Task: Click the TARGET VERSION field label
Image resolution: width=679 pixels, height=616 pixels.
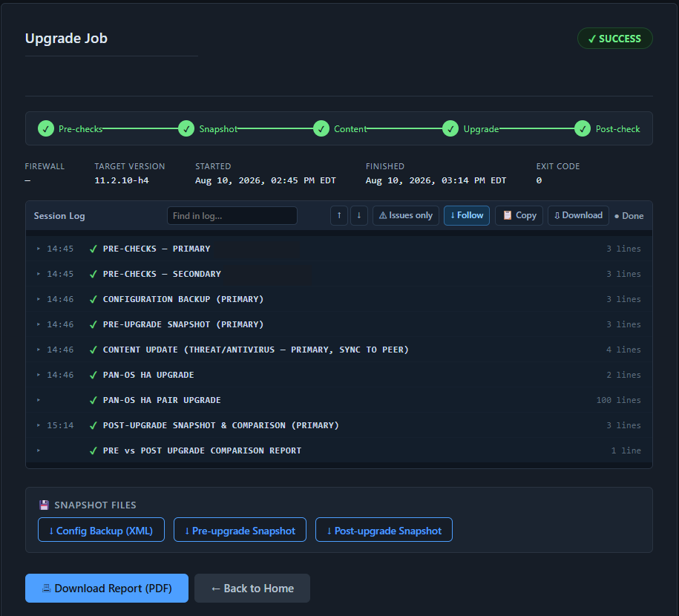Action: [130, 166]
